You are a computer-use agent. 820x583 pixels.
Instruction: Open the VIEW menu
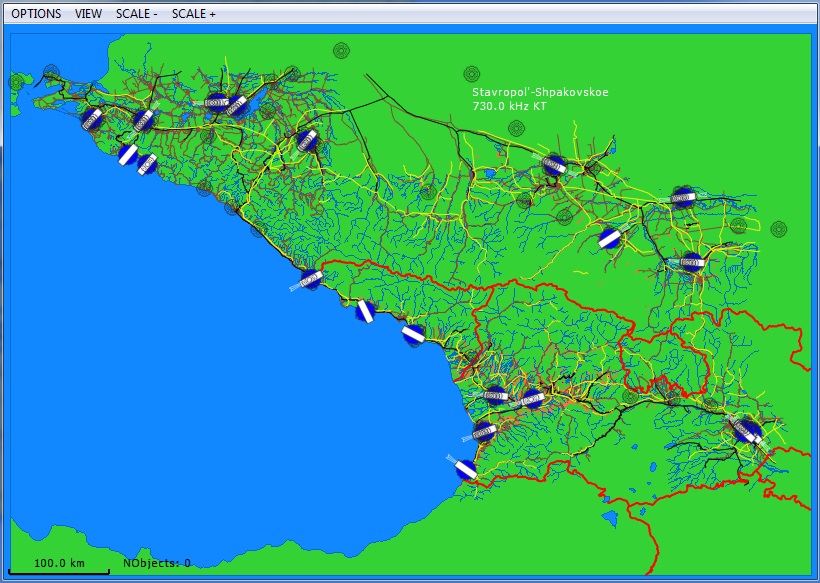pos(88,14)
